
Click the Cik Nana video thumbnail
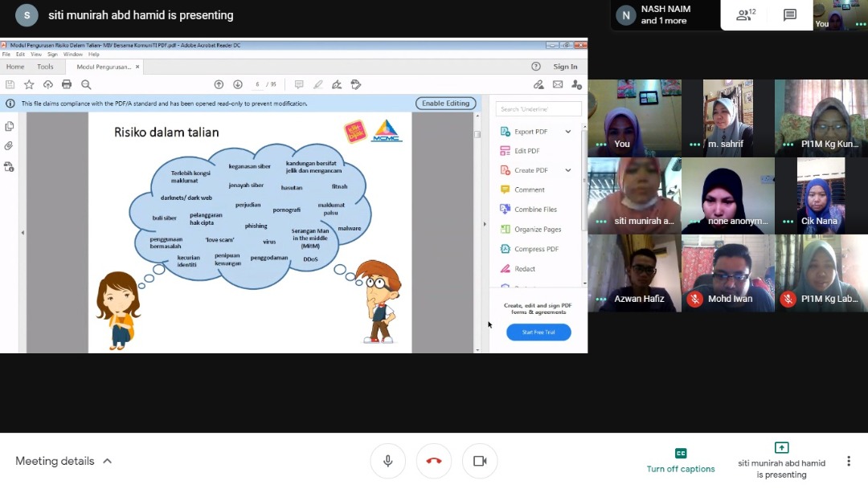coord(821,195)
